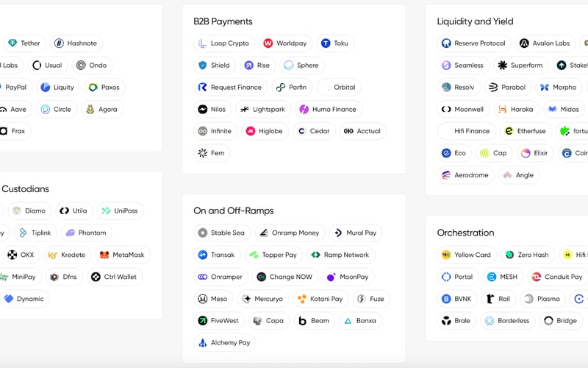Image resolution: width=588 pixels, height=368 pixels.
Task: Open the Loop Crypto chip
Action: coord(224,43)
